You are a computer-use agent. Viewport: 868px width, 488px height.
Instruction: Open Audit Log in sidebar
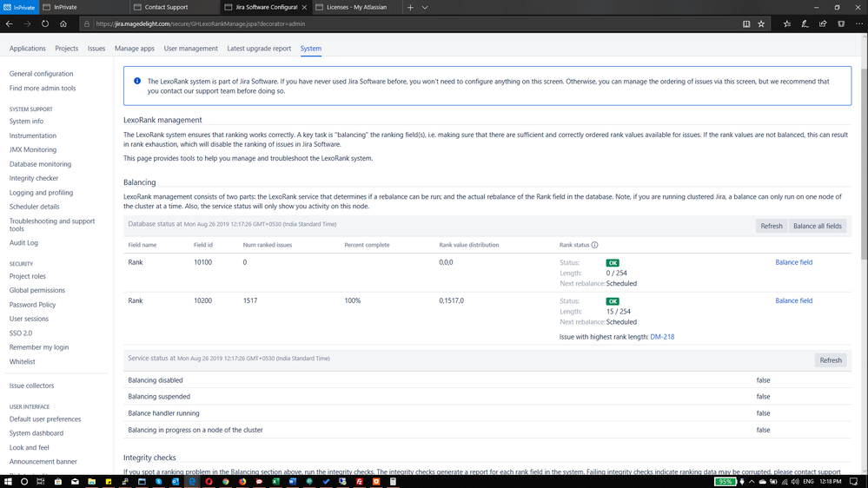coord(23,243)
